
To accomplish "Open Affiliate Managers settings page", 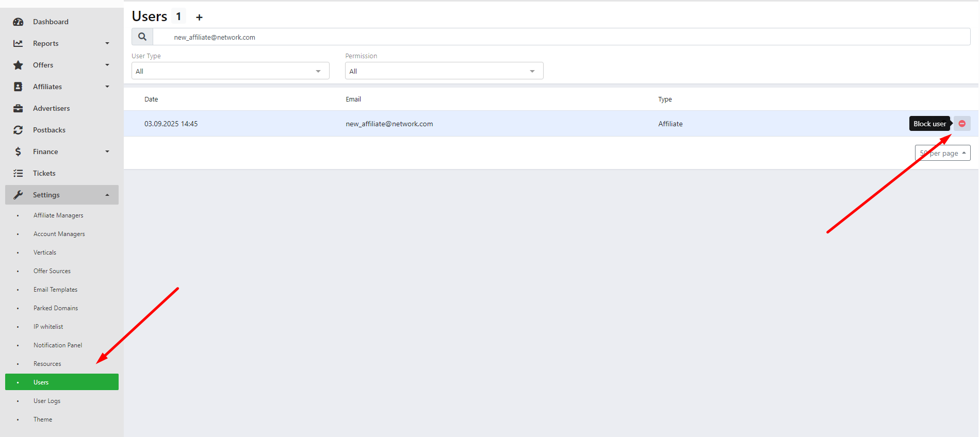I will [58, 215].
